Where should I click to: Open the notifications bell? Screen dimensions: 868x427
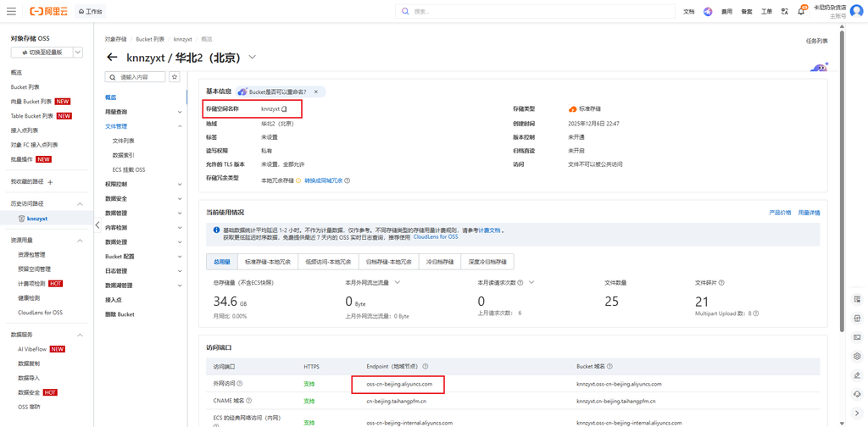tap(801, 12)
